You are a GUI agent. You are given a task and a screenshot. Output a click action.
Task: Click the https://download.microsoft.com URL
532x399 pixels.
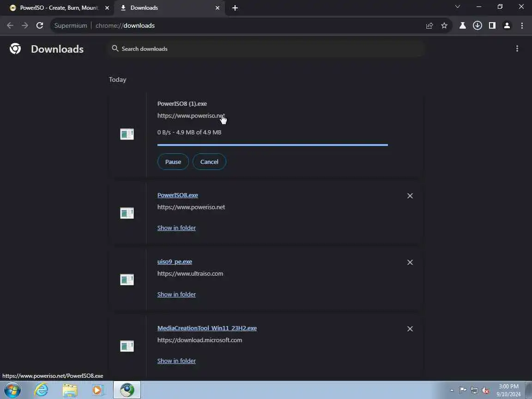pyautogui.click(x=199, y=340)
